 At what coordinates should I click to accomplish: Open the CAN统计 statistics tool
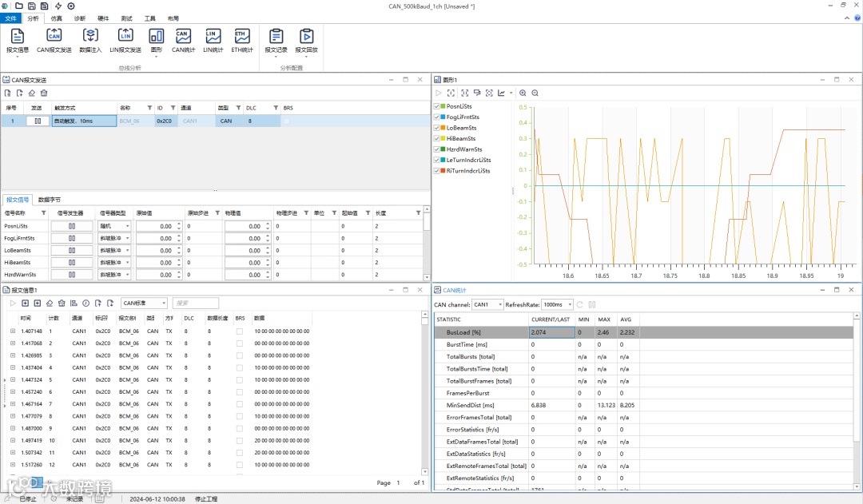[184, 37]
